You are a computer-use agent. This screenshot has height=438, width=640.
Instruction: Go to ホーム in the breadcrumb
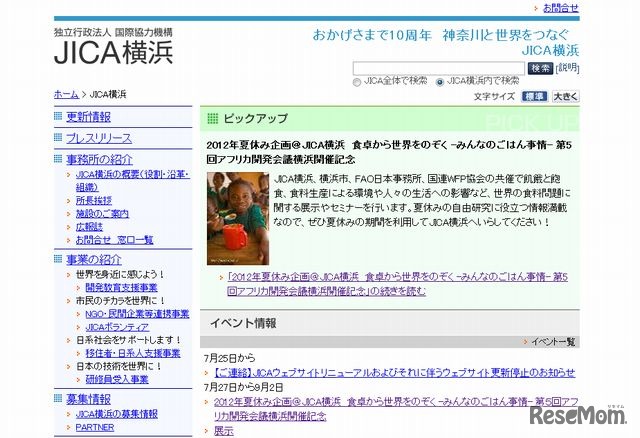(66, 94)
